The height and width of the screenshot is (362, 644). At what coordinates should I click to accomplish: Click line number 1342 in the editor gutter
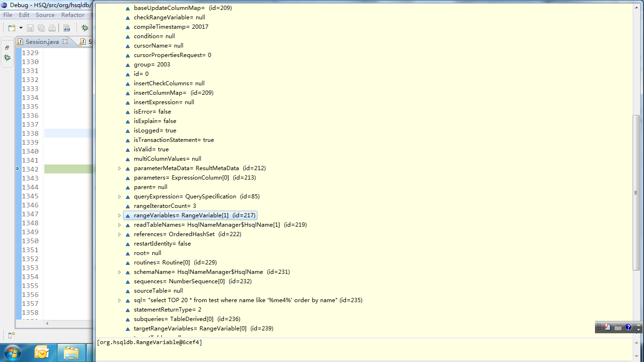[x=30, y=169]
